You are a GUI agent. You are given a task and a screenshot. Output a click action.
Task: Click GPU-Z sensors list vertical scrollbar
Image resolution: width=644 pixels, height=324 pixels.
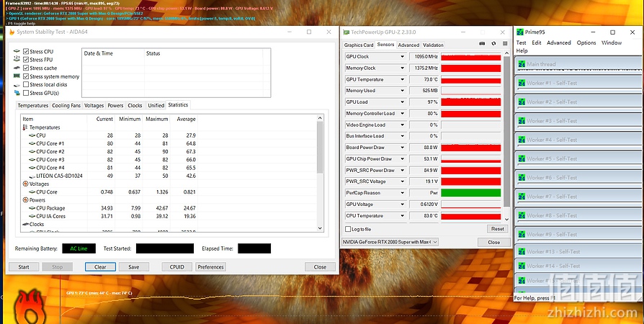click(506, 137)
